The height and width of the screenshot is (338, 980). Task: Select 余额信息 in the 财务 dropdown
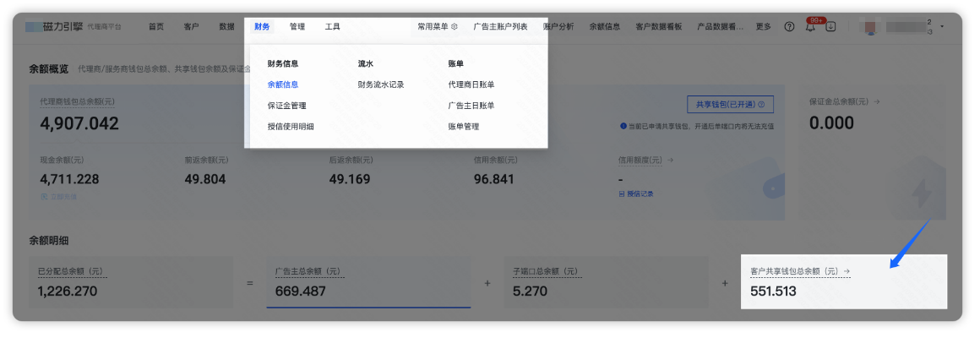pyautogui.click(x=282, y=84)
